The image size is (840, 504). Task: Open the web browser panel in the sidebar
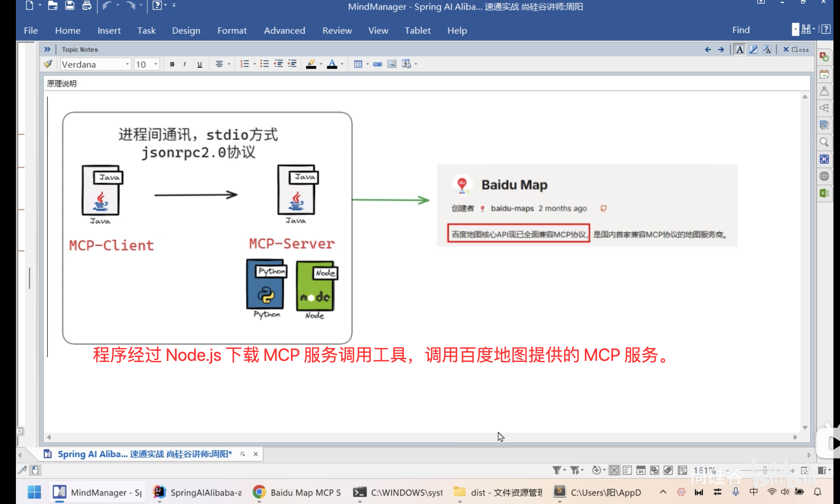[825, 176]
